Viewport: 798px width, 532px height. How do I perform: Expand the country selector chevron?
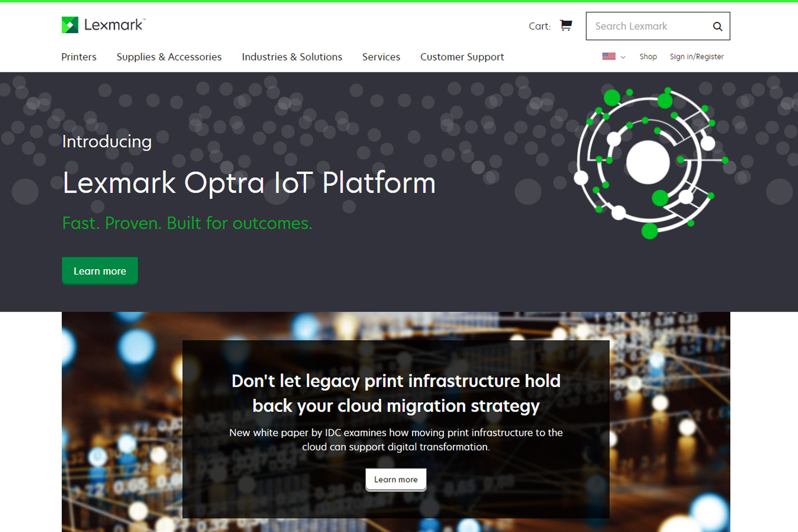click(x=623, y=57)
